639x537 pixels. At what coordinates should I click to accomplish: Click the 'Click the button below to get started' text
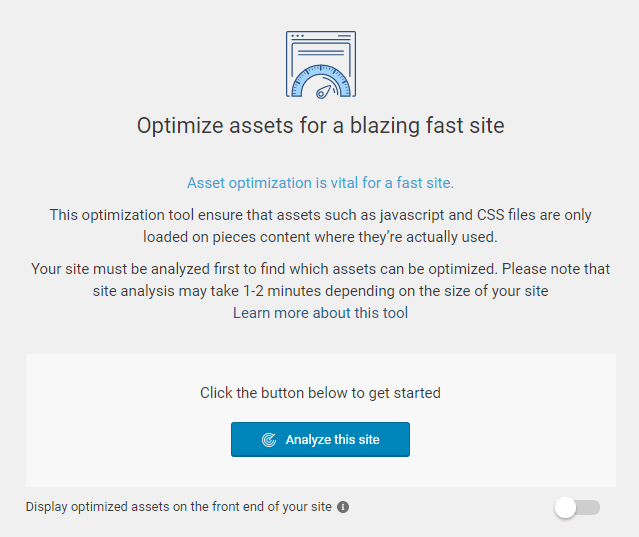320,393
